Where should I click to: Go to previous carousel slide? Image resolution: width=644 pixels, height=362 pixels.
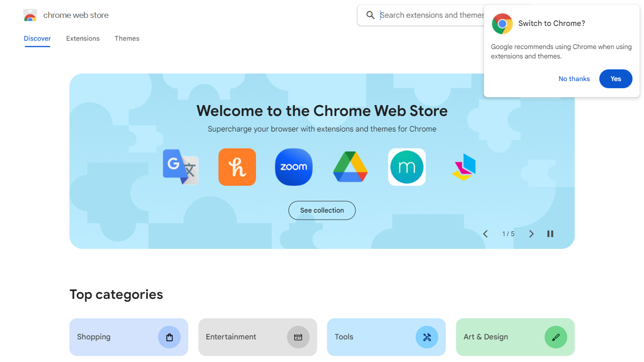[485, 234]
